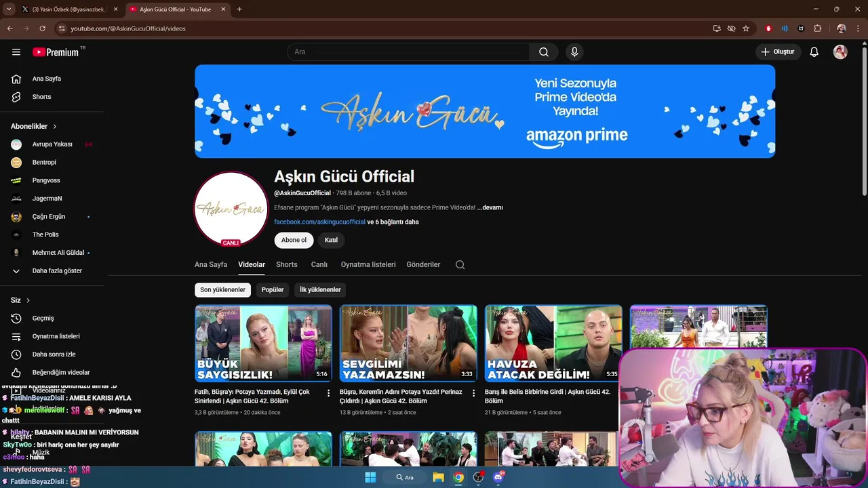Expand the Siz section chevron
The image size is (868, 488).
[28, 300]
